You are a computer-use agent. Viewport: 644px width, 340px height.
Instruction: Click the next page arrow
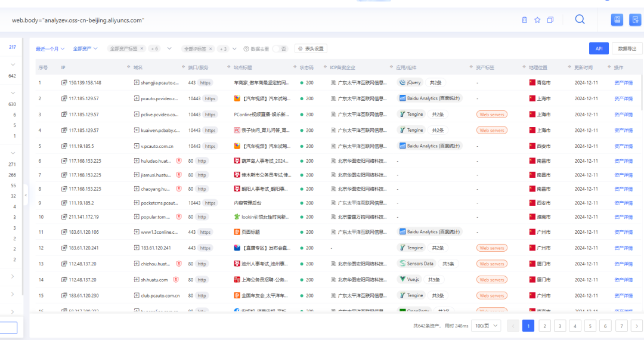coord(637,326)
